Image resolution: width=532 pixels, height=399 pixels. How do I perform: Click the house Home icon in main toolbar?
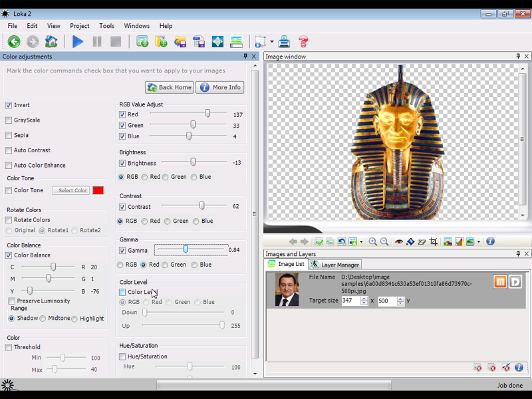(x=51, y=42)
